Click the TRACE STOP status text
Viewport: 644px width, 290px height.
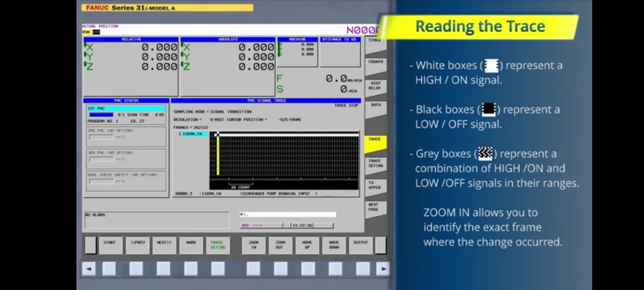[346, 106]
